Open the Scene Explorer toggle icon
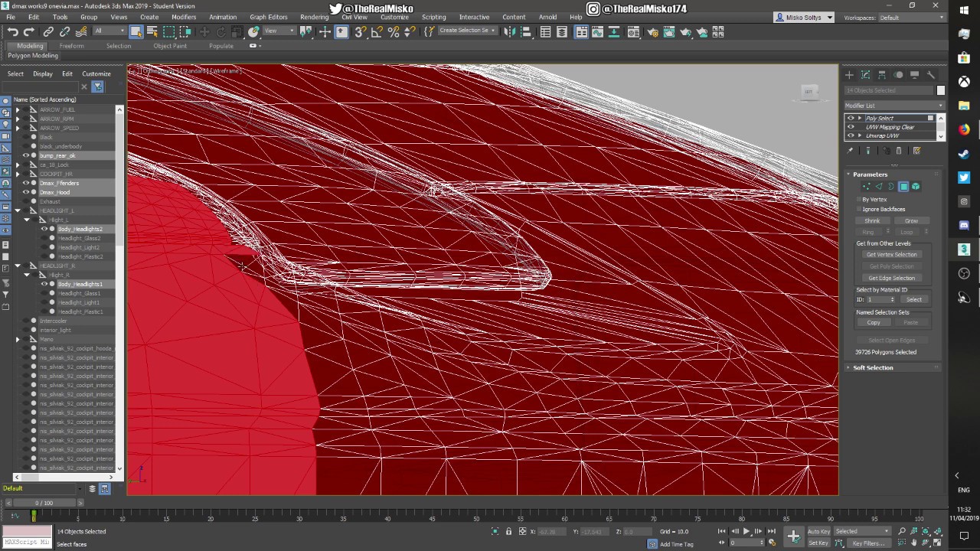 click(545, 31)
